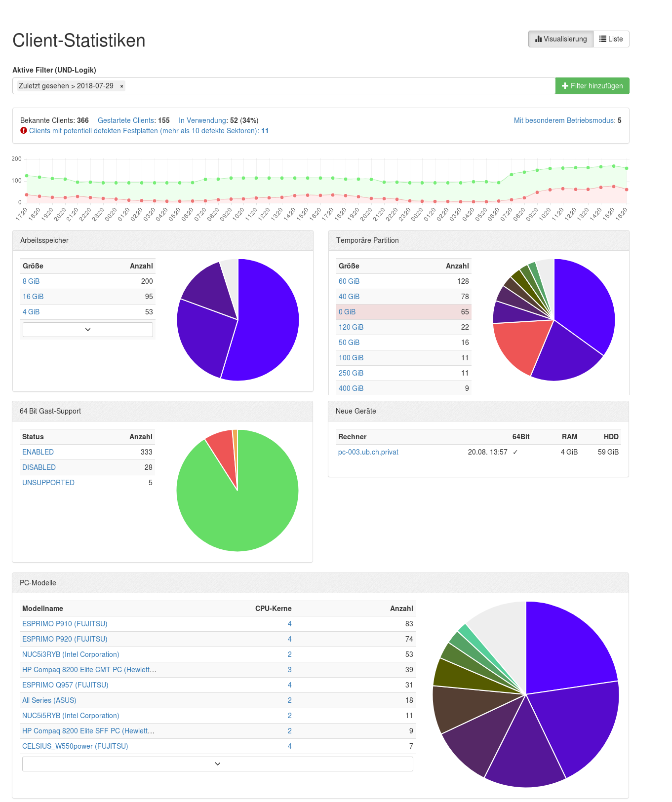Viewport: 672px width, 802px height.
Task: Expand the PC-Modelle table list
Action: (217, 764)
